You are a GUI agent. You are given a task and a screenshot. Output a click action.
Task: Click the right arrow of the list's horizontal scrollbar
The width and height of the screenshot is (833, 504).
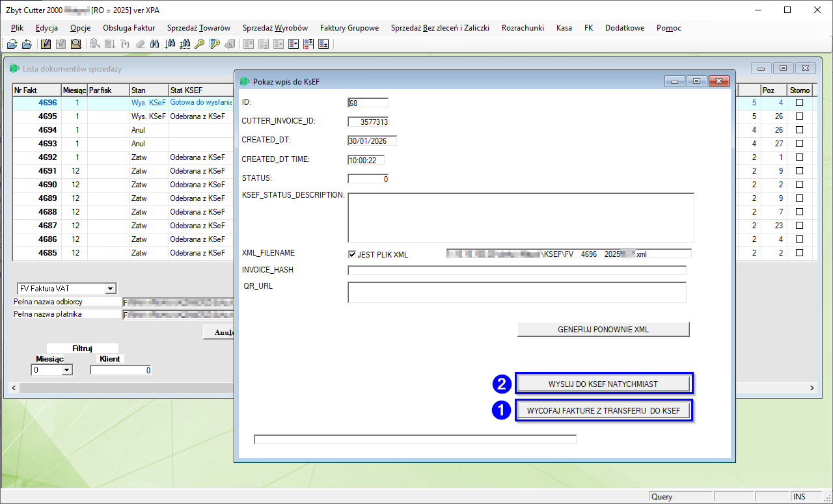click(x=812, y=388)
